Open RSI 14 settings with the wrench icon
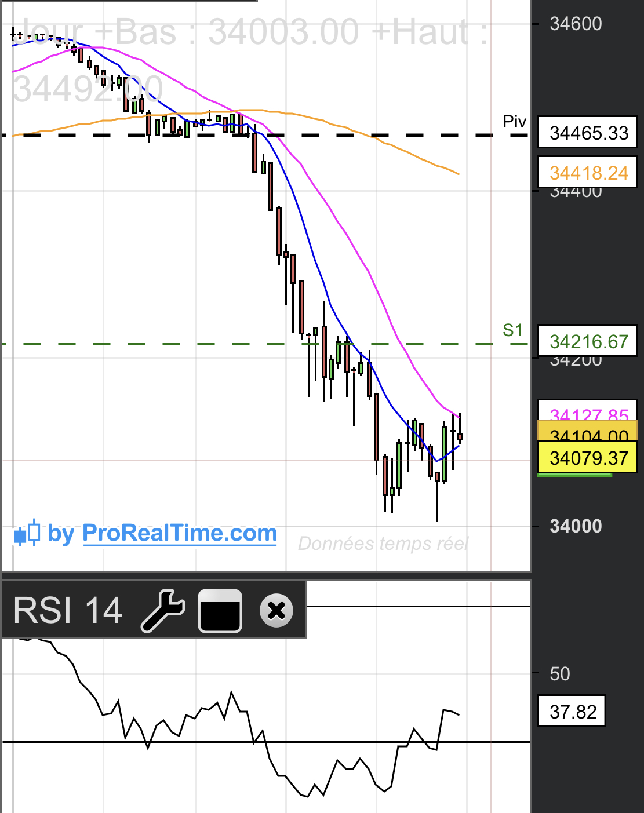The height and width of the screenshot is (813, 644). pyautogui.click(x=163, y=610)
